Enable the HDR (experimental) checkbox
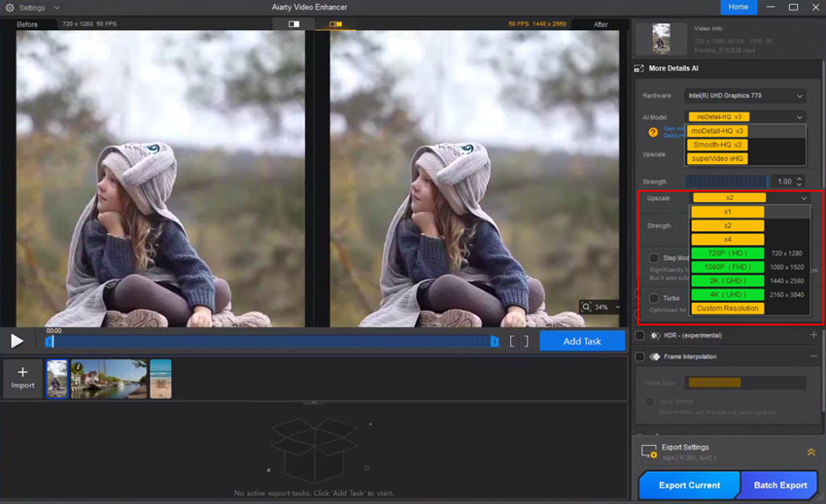 click(x=639, y=335)
